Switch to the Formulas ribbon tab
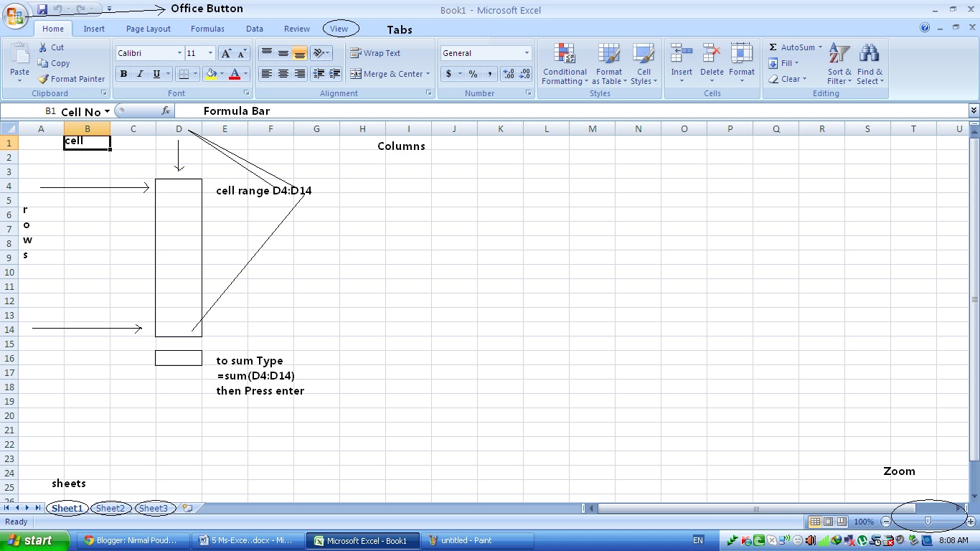980x551 pixels. [207, 29]
